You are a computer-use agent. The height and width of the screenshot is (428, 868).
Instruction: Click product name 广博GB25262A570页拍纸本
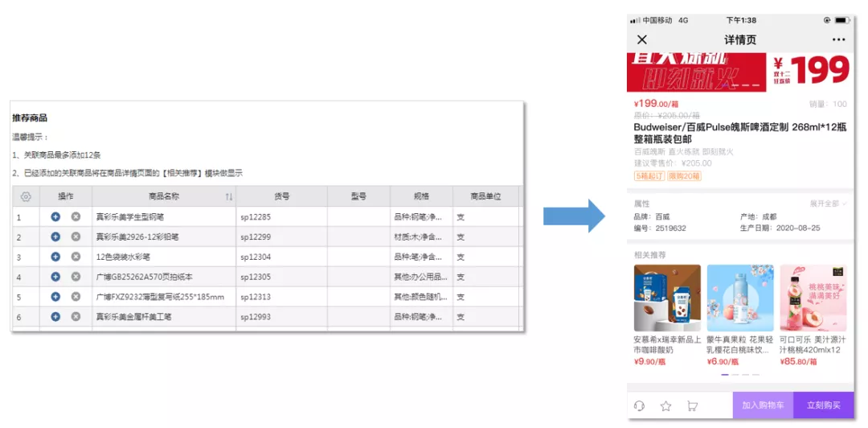(144, 278)
